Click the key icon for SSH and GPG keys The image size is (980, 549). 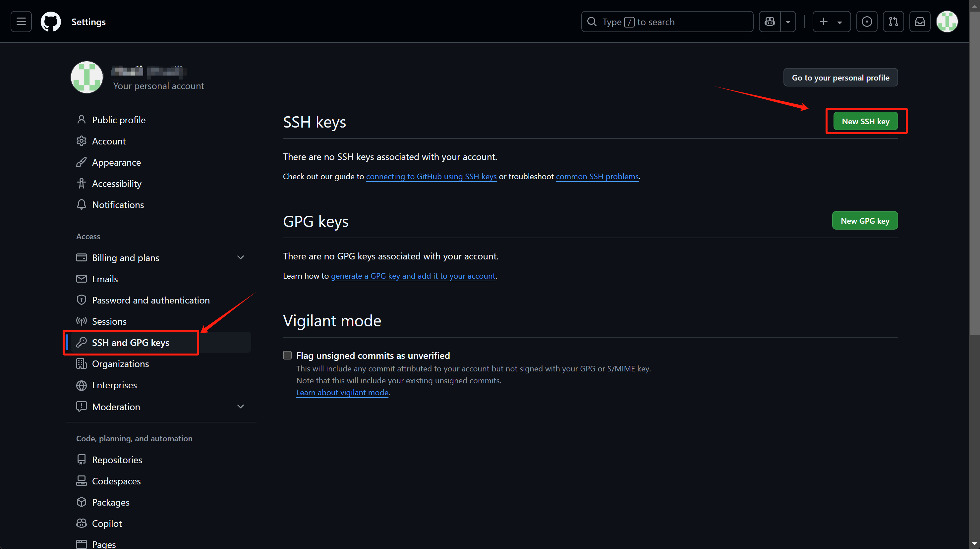click(82, 343)
